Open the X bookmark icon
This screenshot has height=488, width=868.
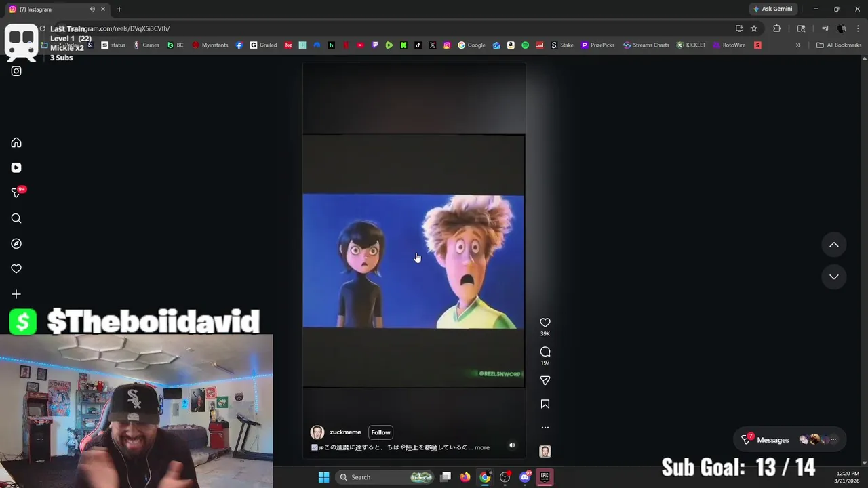tap(433, 45)
